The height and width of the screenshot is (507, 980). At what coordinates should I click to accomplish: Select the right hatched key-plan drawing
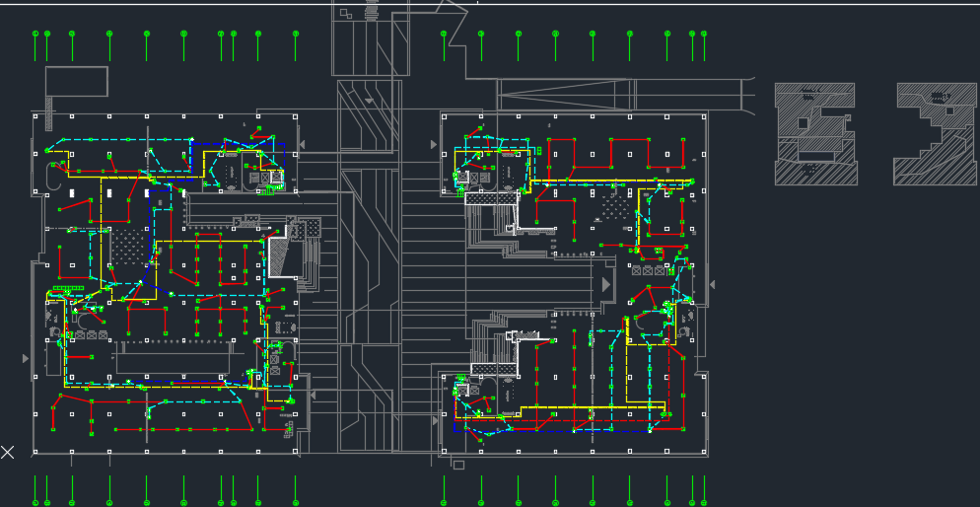point(935,134)
